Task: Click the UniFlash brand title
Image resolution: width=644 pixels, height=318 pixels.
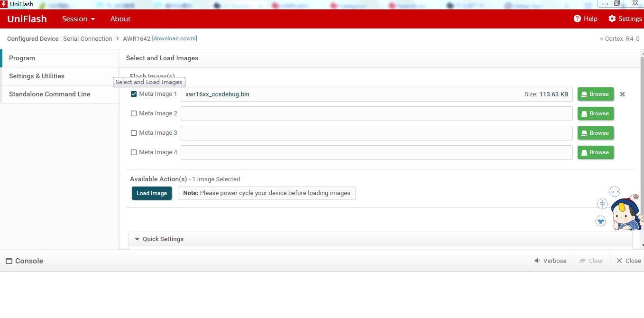Action: point(27,19)
